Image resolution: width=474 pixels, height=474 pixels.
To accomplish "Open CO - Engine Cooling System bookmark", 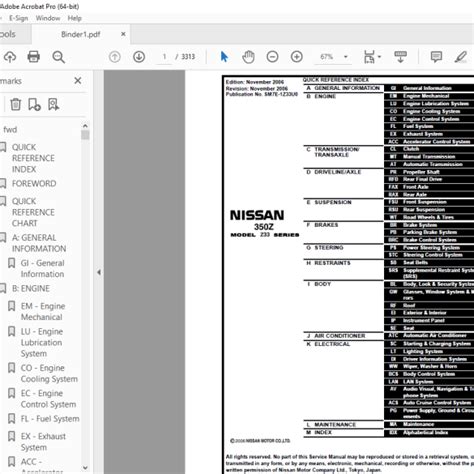I will pos(49,373).
